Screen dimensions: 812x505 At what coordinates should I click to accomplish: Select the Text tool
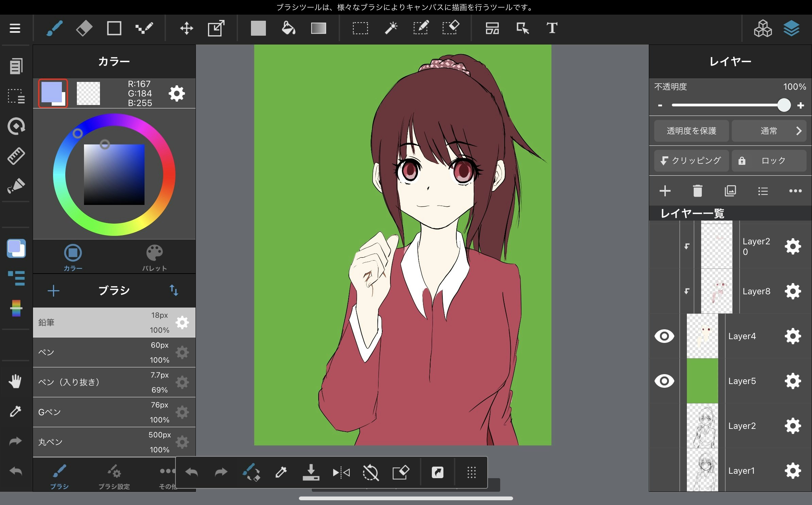pyautogui.click(x=552, y=28)
